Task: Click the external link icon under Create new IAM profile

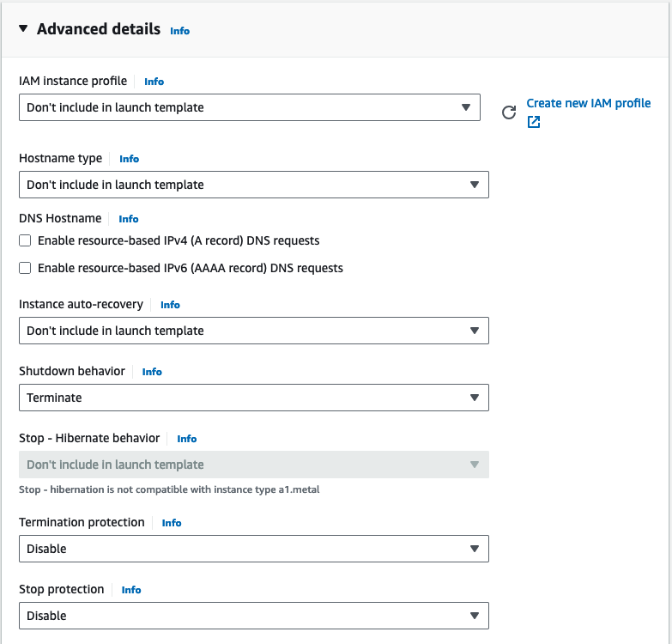Action: tap(534, 122)
